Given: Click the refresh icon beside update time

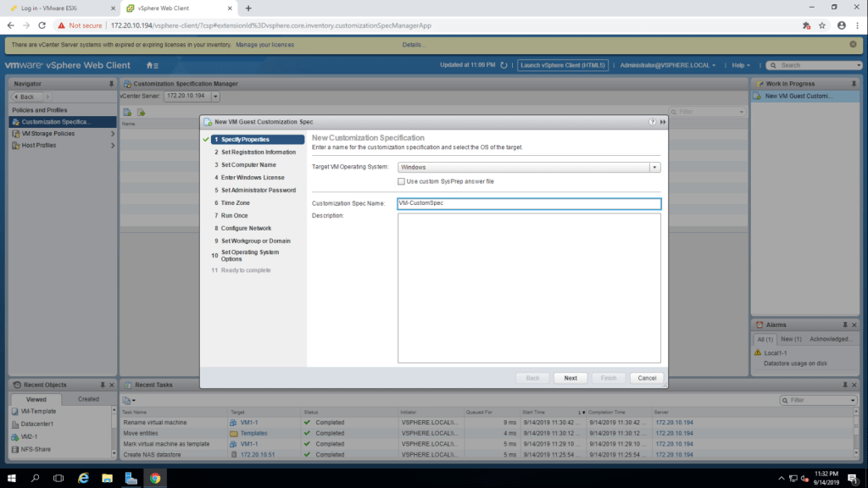Looking at the screenshot, I should coord(504,65).
